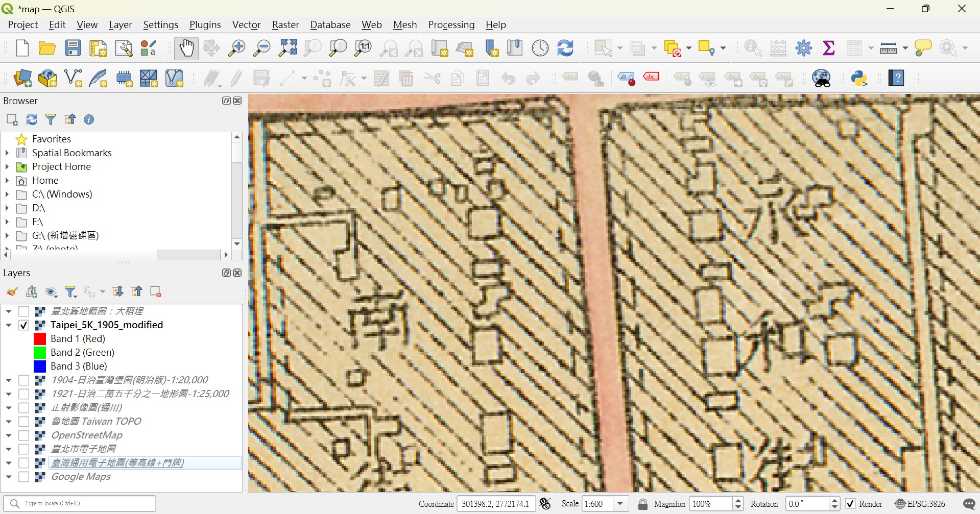Toggle the Render checkbox in status bar
Viewport: 980px width, 514px height.
[x=850, y=504]
